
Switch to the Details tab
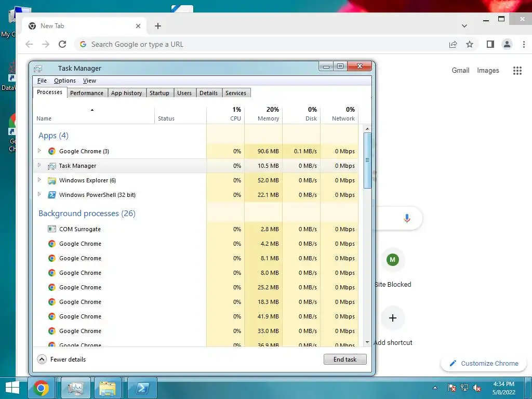click(208, 93)
